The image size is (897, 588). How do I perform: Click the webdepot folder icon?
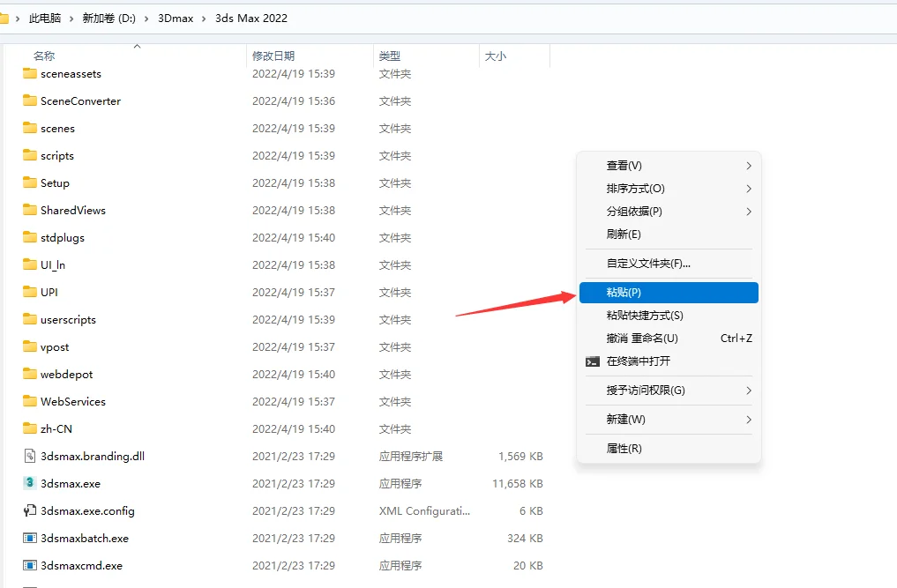30,374
